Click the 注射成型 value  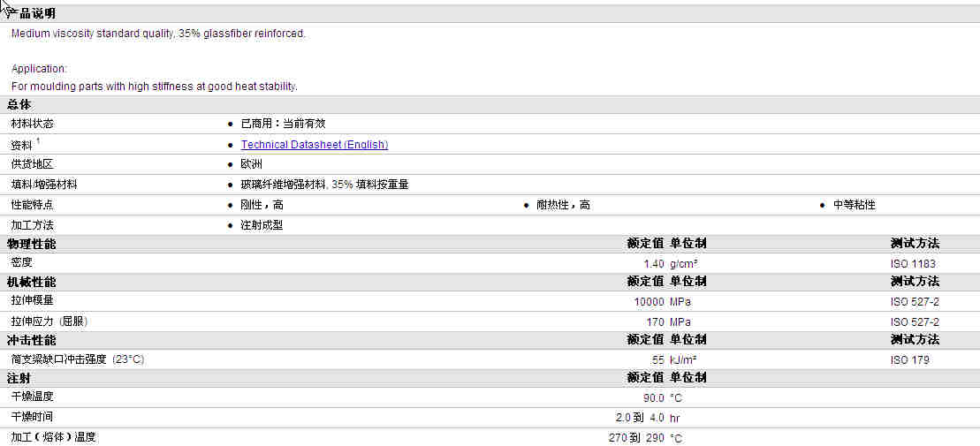pos(262,225)
